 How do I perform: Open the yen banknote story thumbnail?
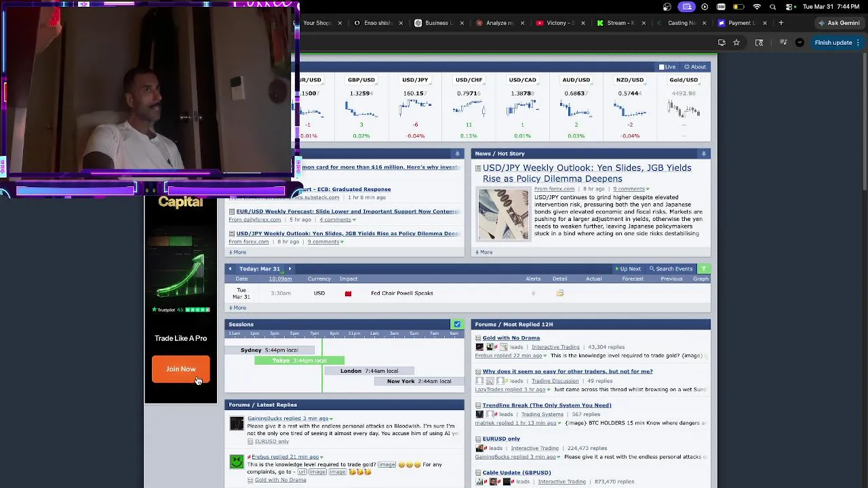coord(503,214)
